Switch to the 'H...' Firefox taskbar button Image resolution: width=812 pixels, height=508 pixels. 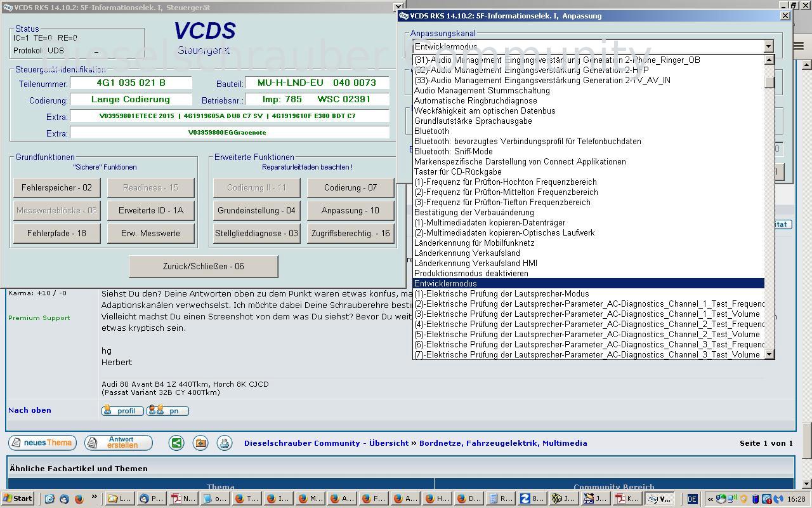click(x=438, y=498)
